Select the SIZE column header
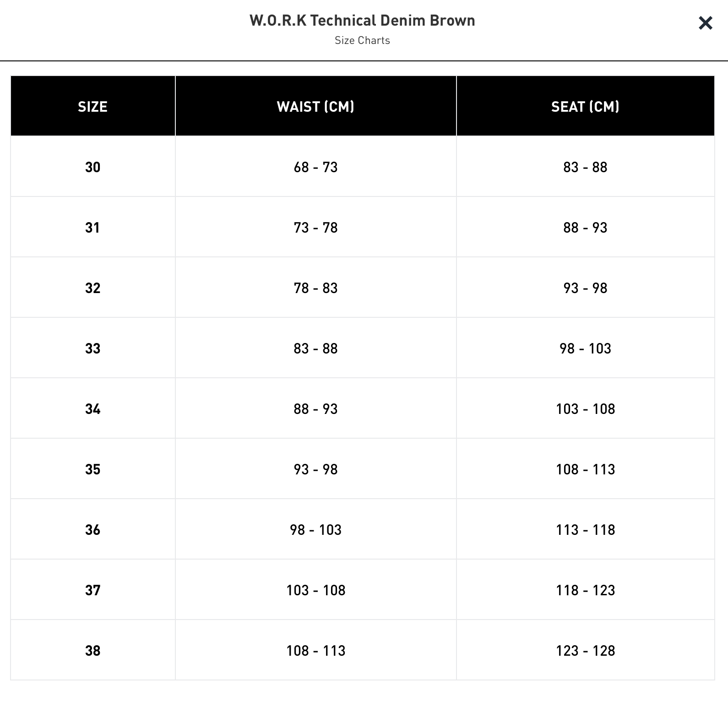This screenshot has width=728, height=707. click(x=92, y=107)
